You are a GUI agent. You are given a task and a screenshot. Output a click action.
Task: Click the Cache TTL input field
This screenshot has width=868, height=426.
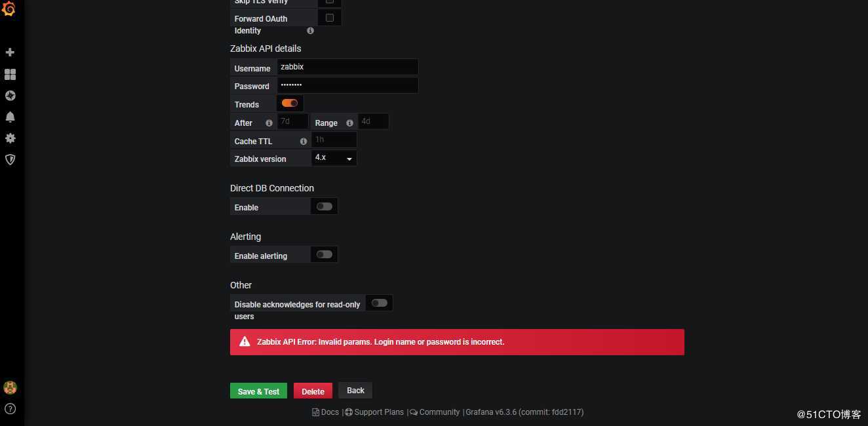tap(334, 140)
